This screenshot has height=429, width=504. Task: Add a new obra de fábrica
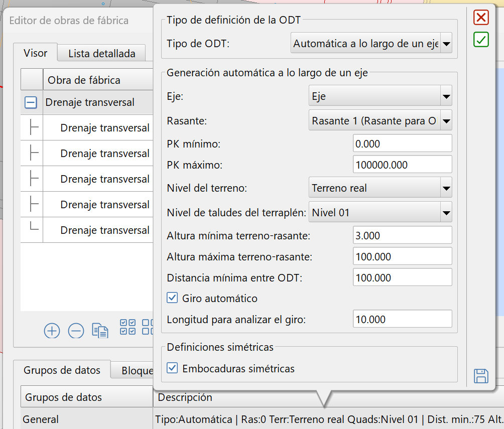pyautogui.click(x=52, y=331)
